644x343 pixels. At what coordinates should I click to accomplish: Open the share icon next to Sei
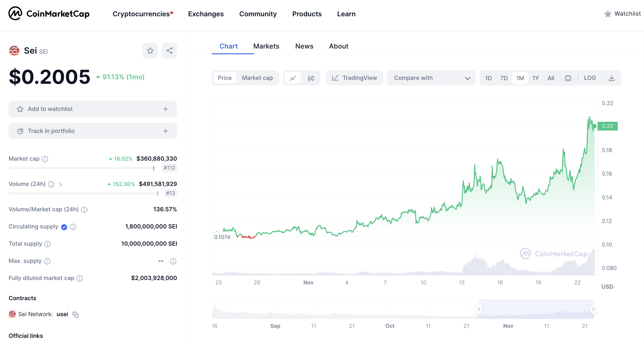169,51
